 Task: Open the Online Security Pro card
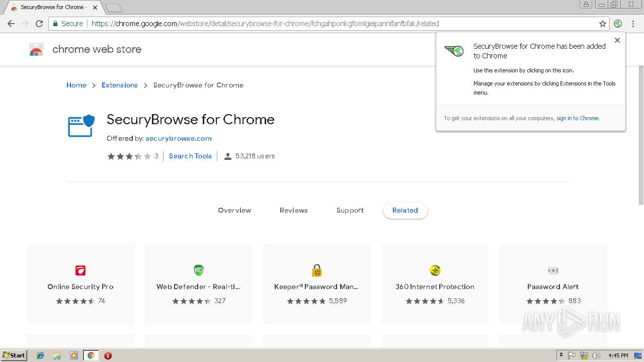tap(80, 284)
